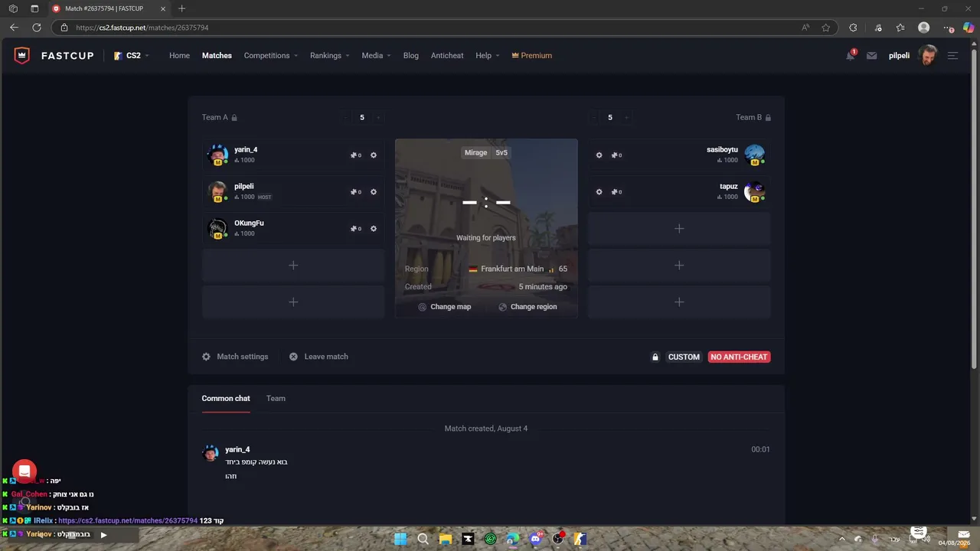Viewport: 980px width, 551px height.
Task: Click the Frankfurt am Main region text
Action: [x=512, y=269]
